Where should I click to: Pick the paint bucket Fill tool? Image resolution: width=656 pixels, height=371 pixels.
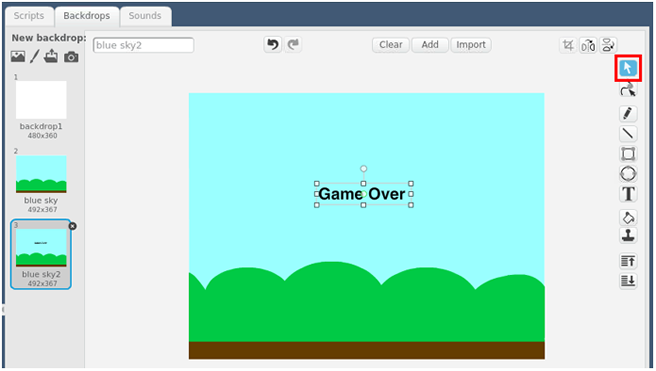point(628,217)
